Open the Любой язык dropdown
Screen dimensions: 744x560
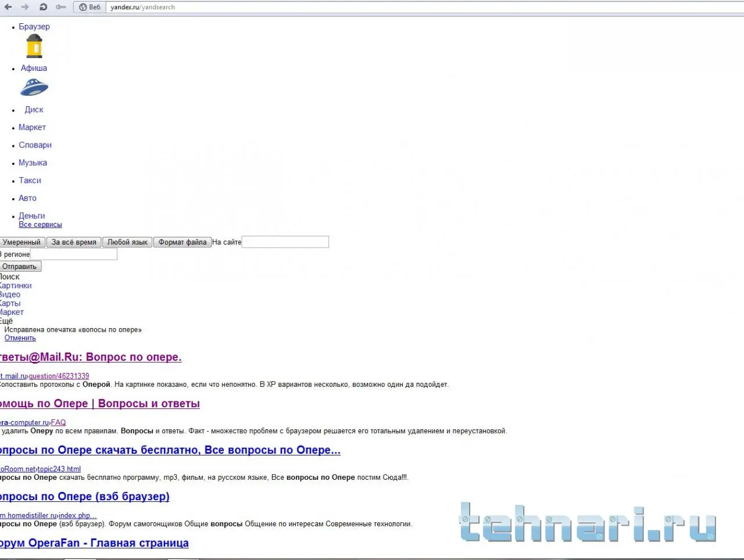click(127, 242)
